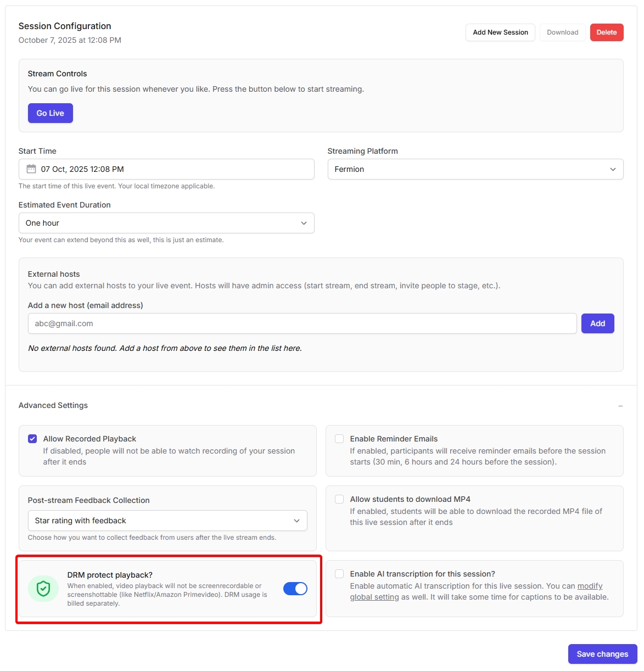Check Allow students to download MP4

339,499
